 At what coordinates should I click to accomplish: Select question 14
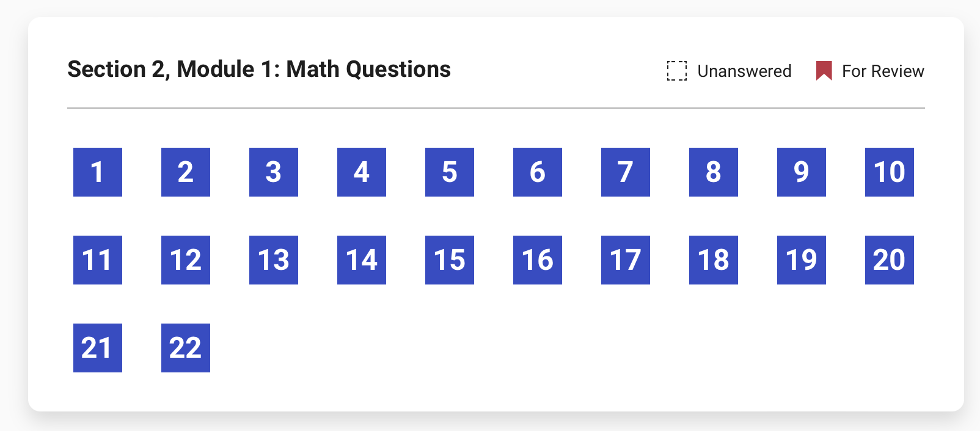361,260
